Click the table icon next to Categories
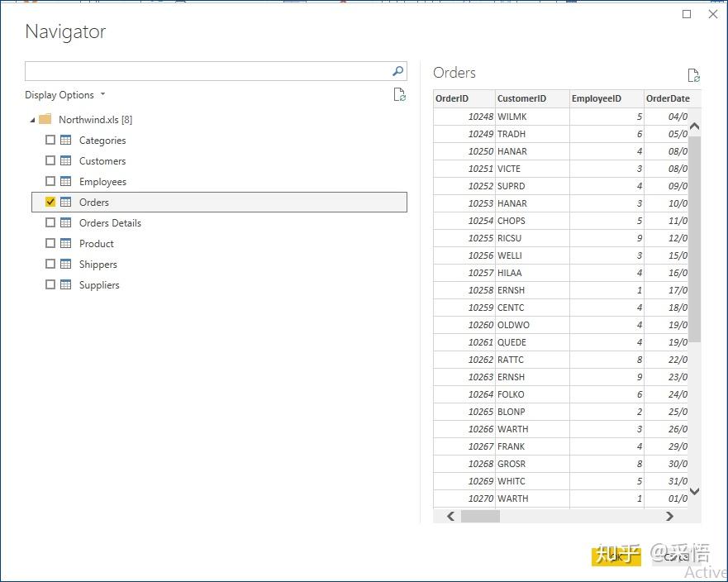The height and width of the screenshot is (582, 728). (x=66, y=141)
